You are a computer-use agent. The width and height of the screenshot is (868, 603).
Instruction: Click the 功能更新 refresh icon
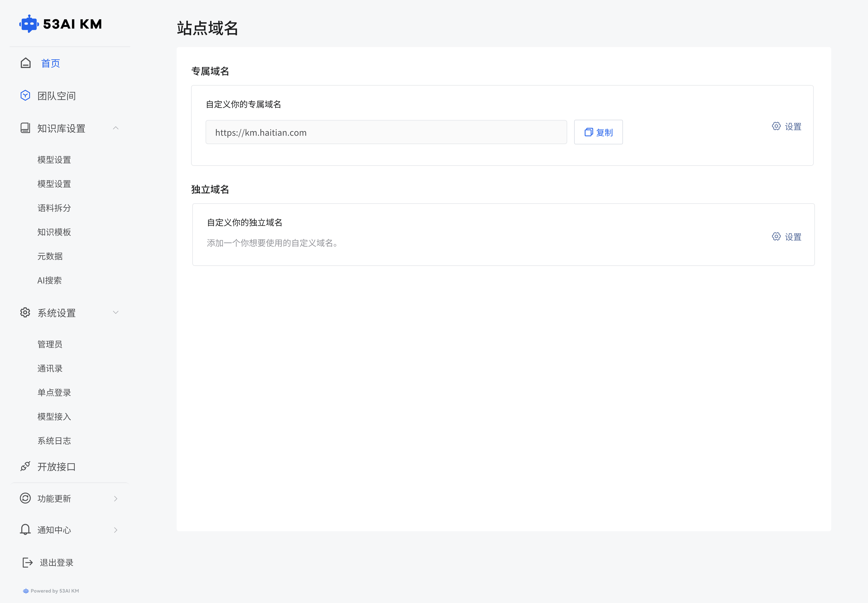click(25, 498)
